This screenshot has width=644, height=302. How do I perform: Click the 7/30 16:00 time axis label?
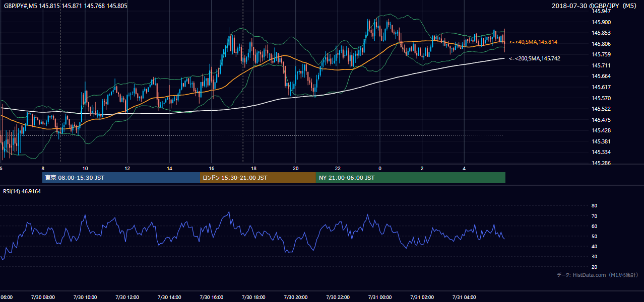(x=212, y=297)
